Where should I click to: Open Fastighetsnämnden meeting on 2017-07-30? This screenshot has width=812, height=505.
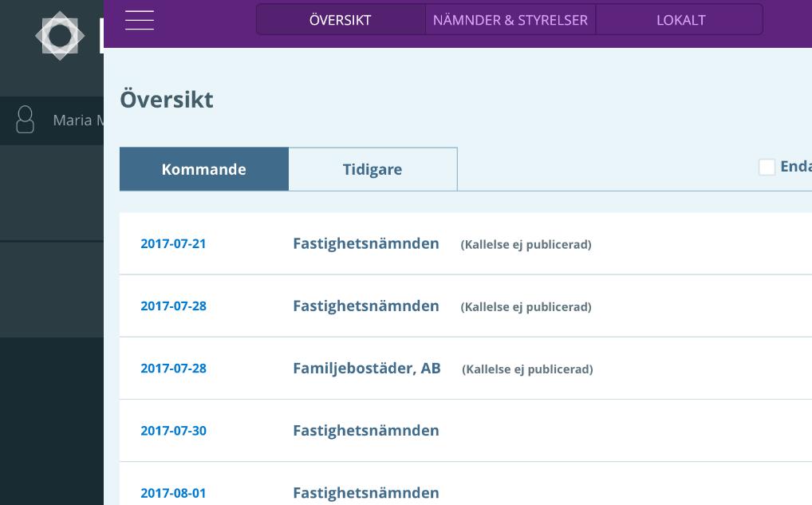366,431
